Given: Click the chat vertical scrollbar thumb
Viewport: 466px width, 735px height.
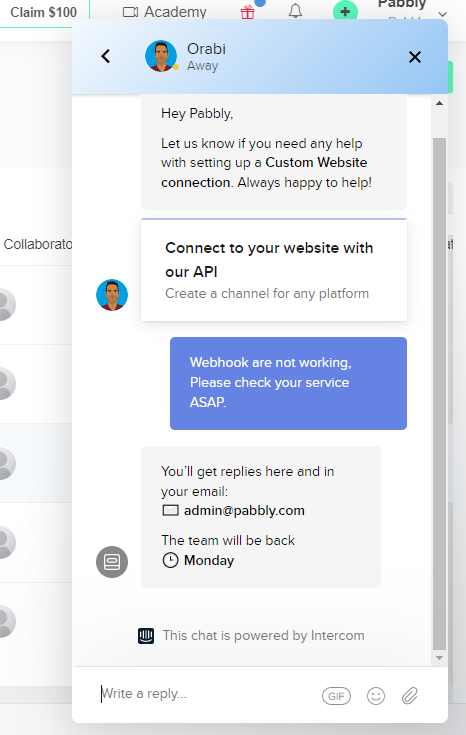Looking at the screenshot, I should (x=439, y=394).
